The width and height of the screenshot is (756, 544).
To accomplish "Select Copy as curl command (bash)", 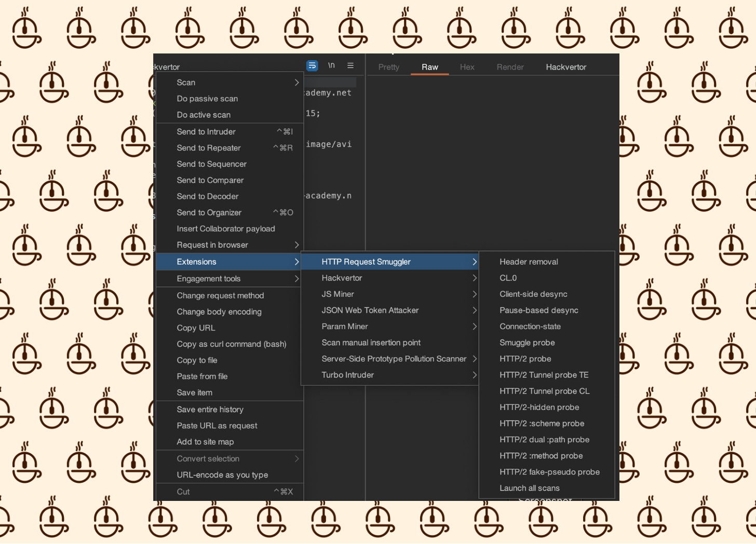I will 230,344.
